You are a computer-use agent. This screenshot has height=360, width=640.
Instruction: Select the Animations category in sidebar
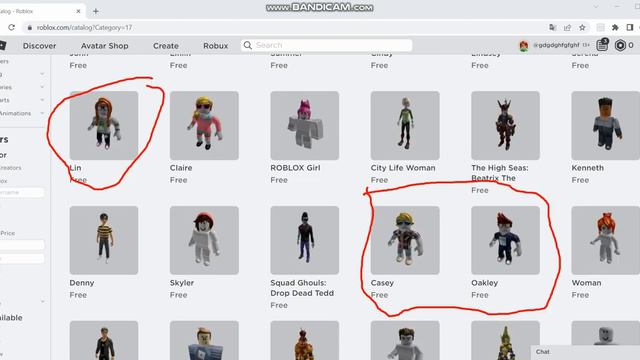[x=15, y=113]
